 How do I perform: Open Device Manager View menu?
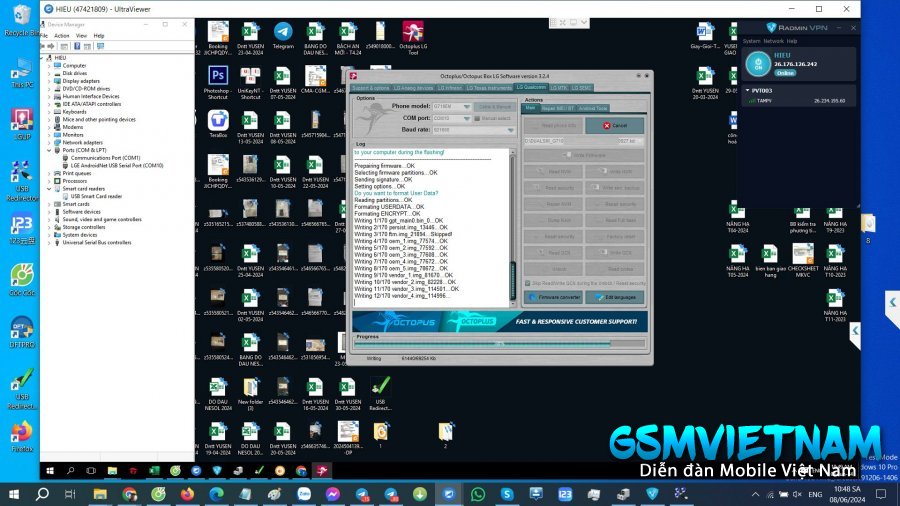click(x=82, y=36)
